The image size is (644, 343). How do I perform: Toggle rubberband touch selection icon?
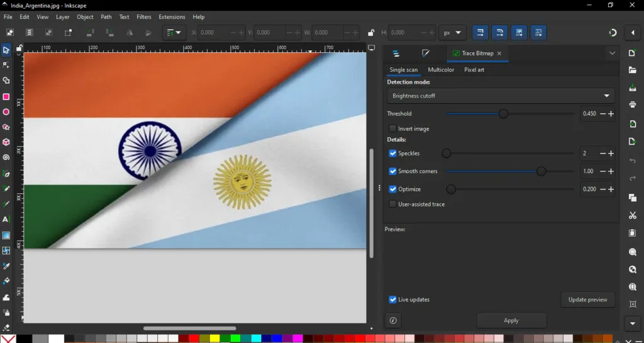(68, 33)
